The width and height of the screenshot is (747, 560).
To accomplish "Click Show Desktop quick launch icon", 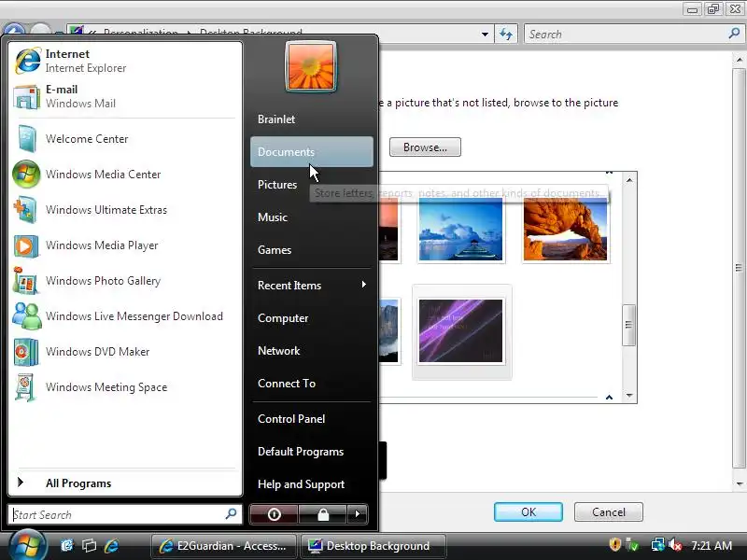I will click(x=67, y=546).
